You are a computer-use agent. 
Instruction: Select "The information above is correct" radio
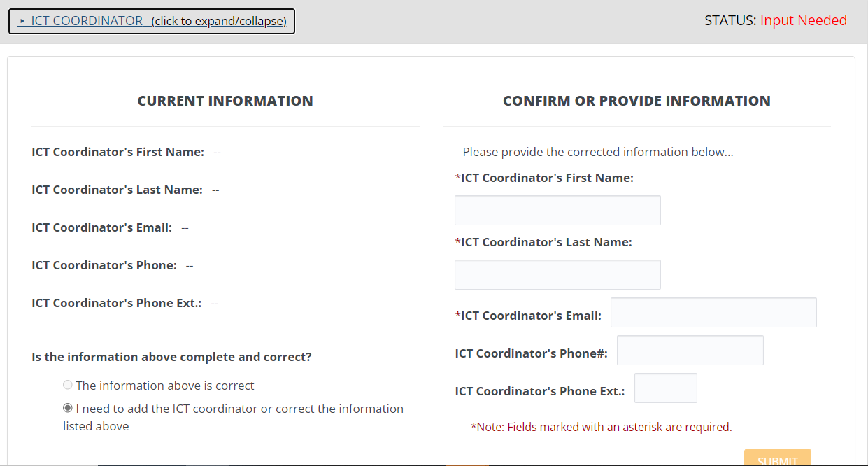click(x=68, y=385)
